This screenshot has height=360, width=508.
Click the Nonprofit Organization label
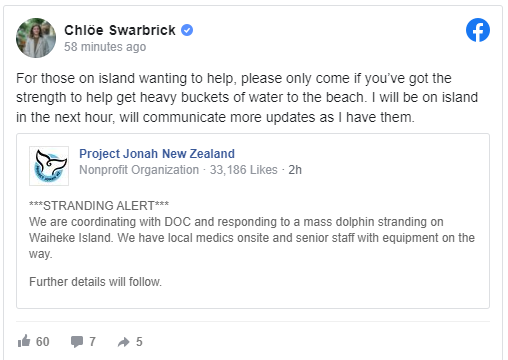139,170
